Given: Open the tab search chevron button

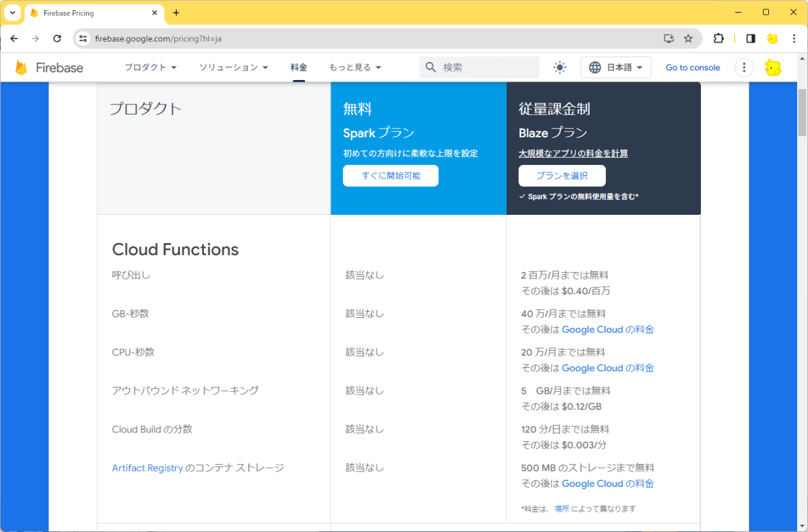Looking at the screenshot, I should click(12, 13).
